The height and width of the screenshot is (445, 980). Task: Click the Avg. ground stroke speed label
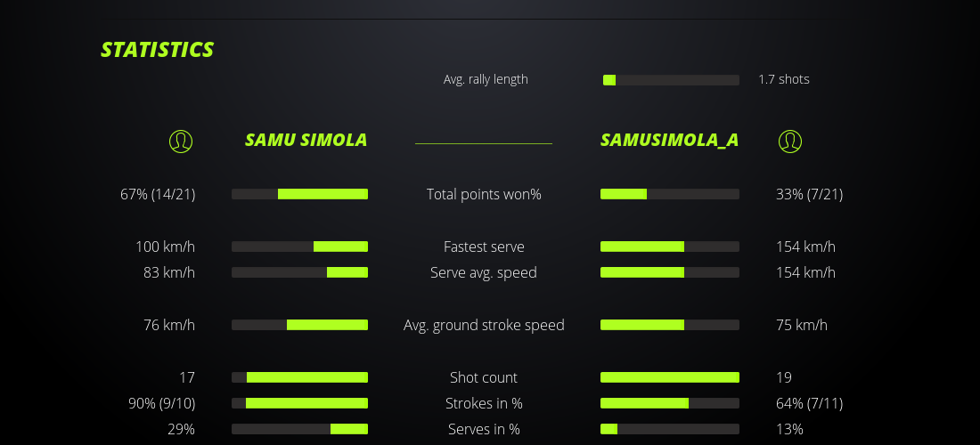tap(484, 325)
